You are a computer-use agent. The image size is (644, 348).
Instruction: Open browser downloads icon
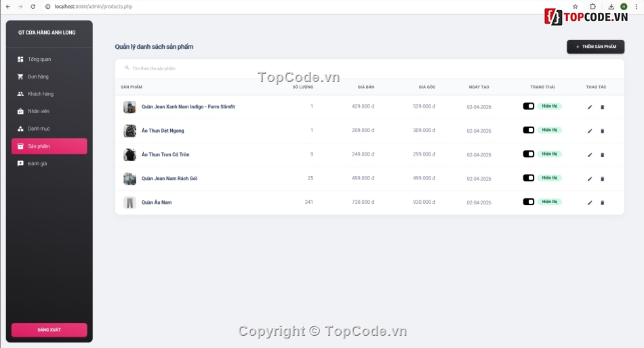(x=611, y=7)
